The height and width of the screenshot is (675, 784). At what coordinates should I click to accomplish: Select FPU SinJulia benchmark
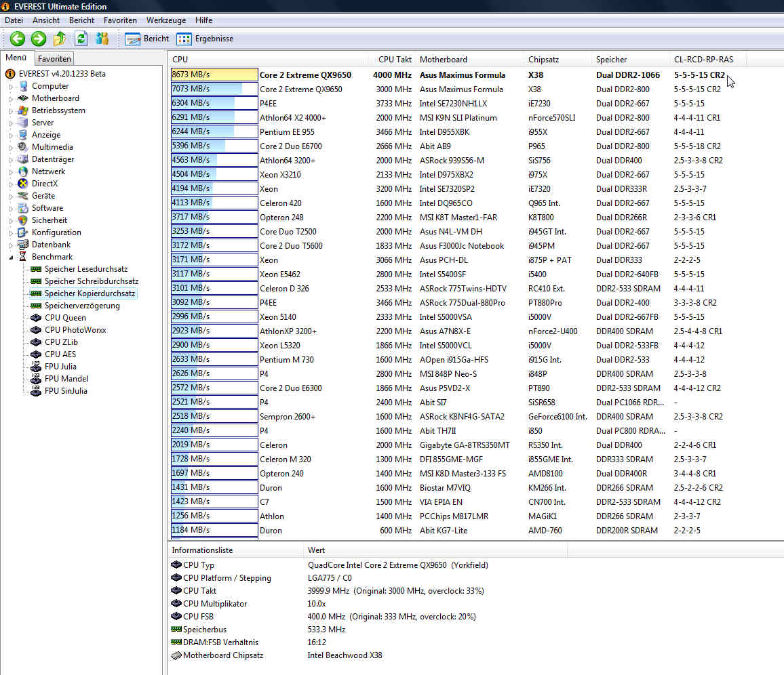(x=66, y=391)
